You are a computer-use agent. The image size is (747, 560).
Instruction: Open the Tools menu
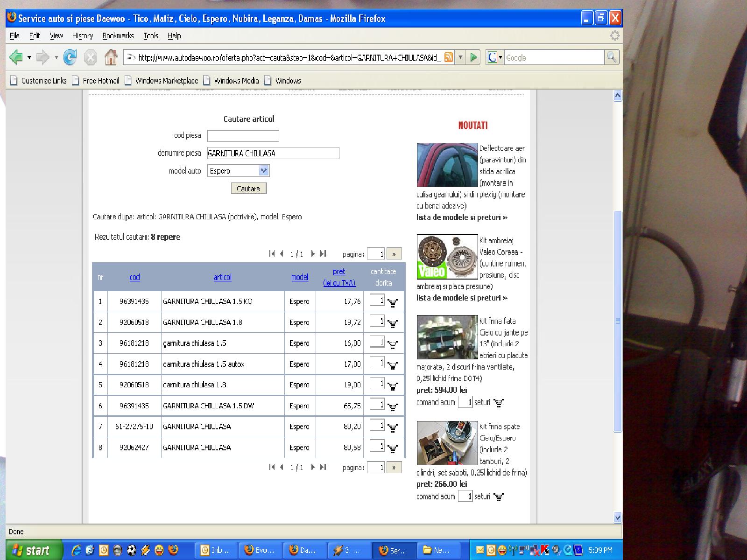[x=151, y=35]
